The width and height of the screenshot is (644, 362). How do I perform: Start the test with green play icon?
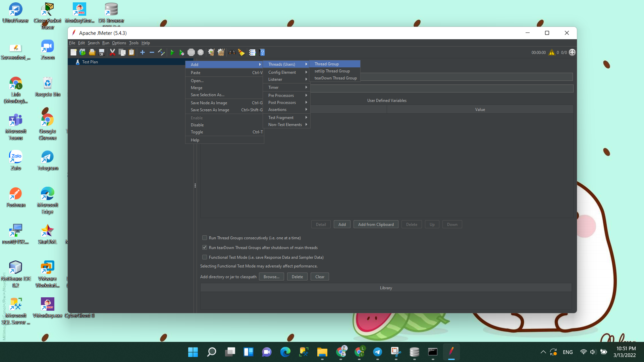(x=172, y=52)
